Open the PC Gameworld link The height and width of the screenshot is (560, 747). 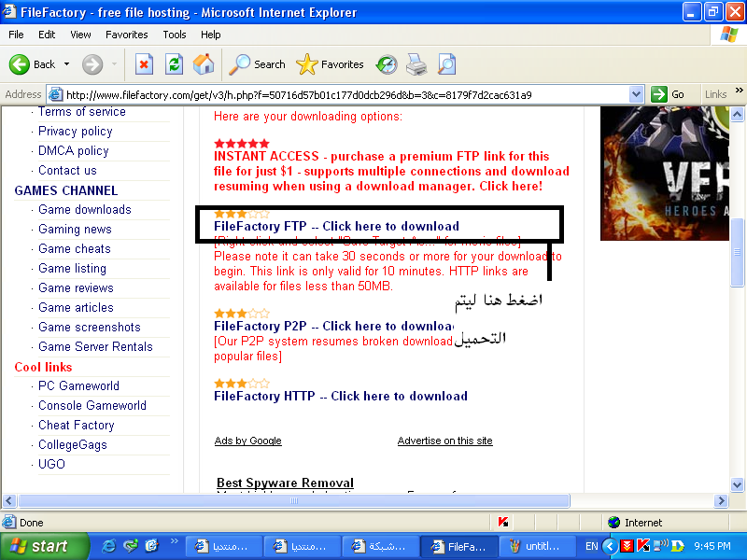tap(78, 385)
